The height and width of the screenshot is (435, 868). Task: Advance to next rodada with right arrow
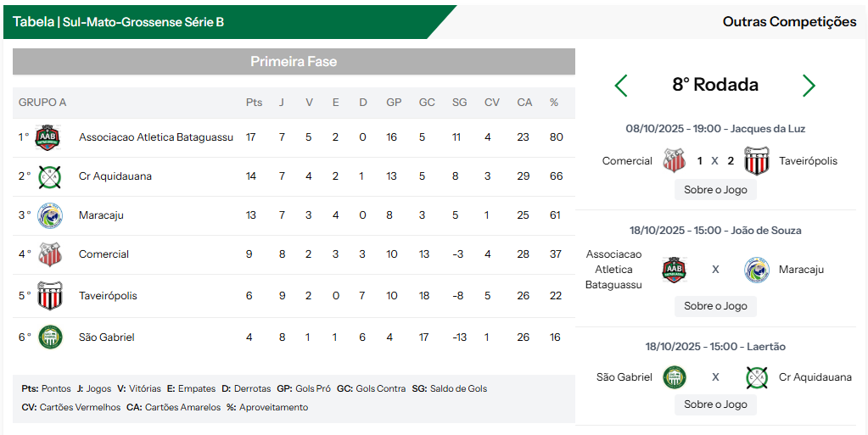tap(809, 85)
